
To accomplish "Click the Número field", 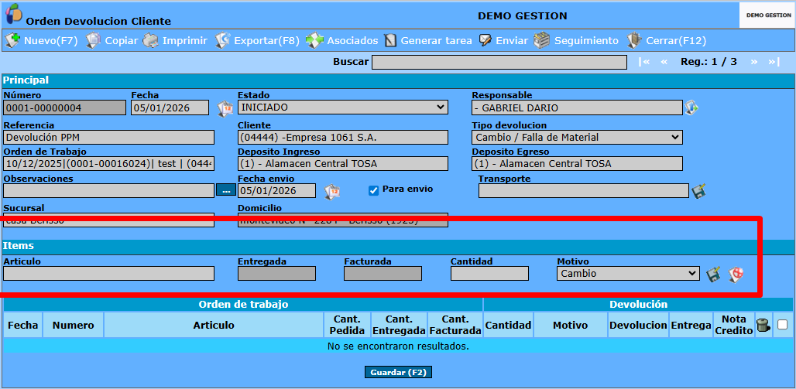I will 64,108.
